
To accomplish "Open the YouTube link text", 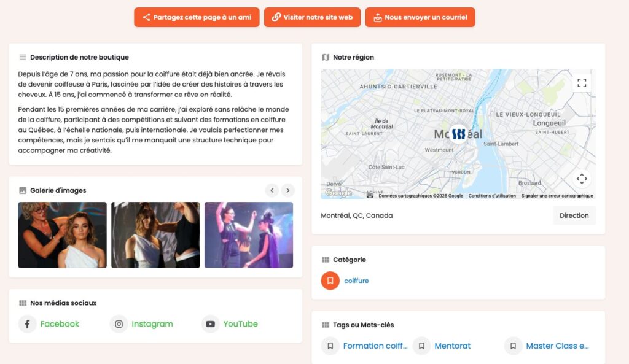I will tap(241, 324).
